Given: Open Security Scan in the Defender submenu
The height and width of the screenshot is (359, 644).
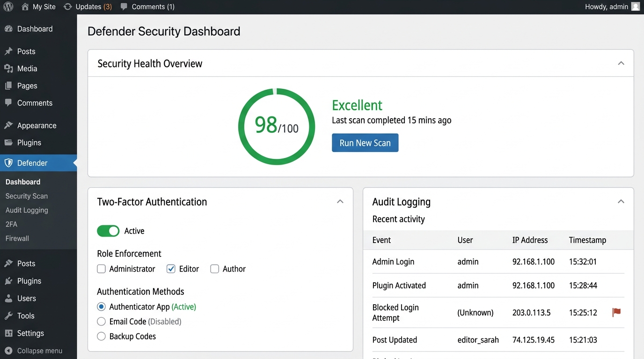Looking at the screenshot, I should point(27,196).
